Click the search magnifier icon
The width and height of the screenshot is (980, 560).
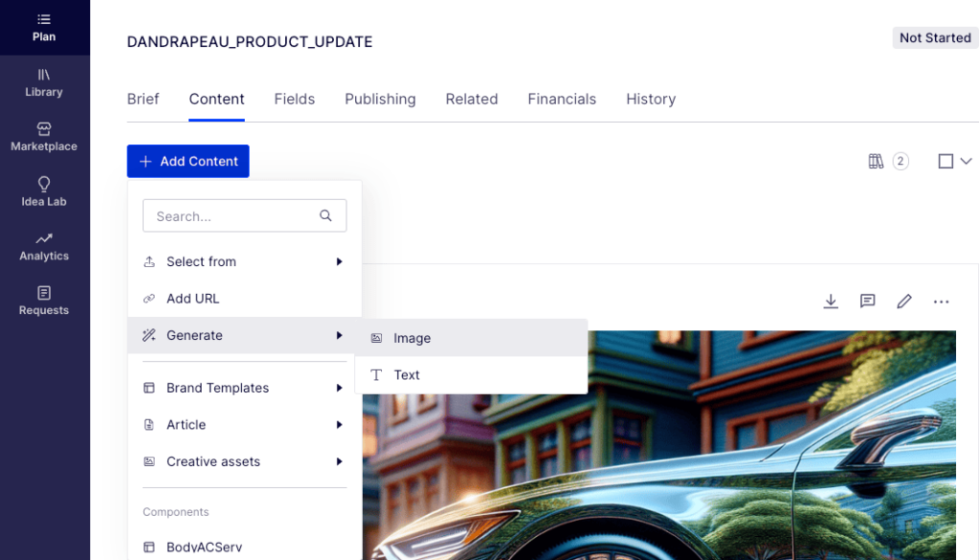click(x=325, y=215)
